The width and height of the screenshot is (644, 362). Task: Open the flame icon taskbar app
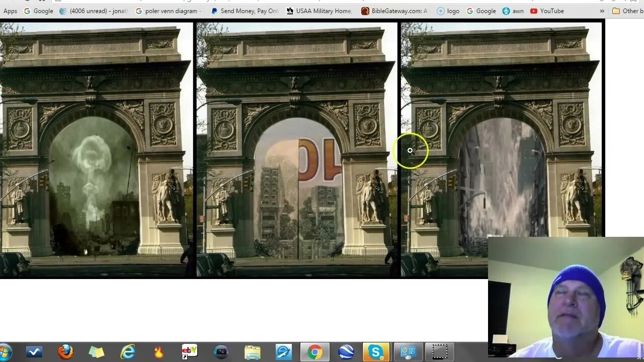coord(159,352)
